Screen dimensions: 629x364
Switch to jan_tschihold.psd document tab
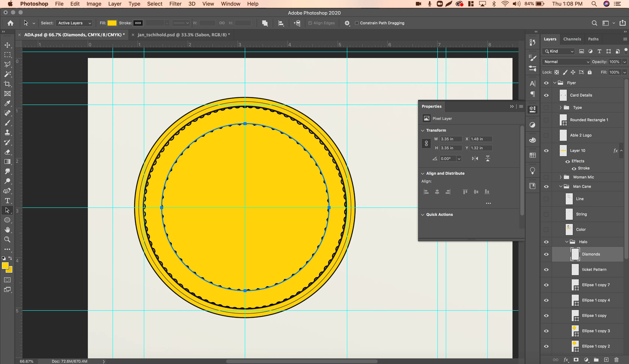pos(183,35)
